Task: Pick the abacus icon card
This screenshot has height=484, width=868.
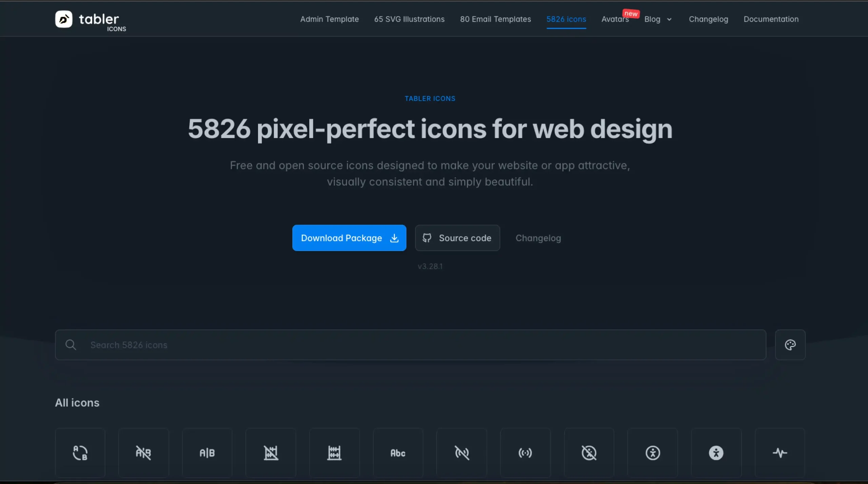Action: pyautogui.click(x=334, y=453)
